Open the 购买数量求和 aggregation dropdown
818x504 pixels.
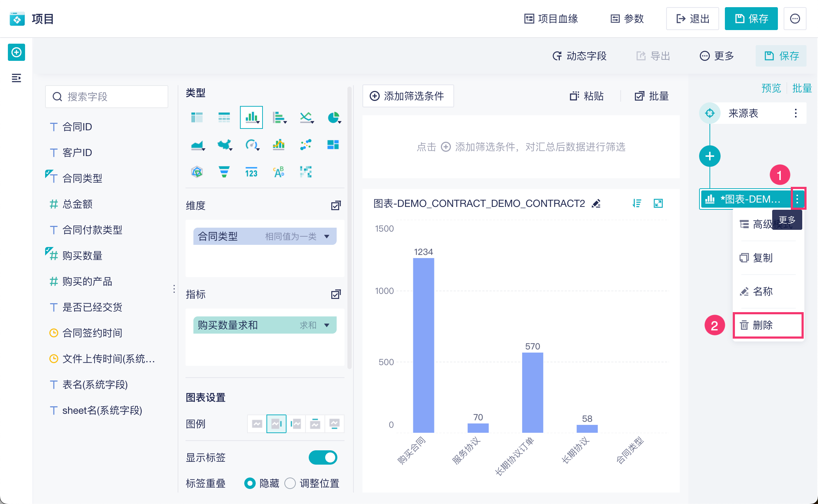pyautogui.click(x=327, y=325)
